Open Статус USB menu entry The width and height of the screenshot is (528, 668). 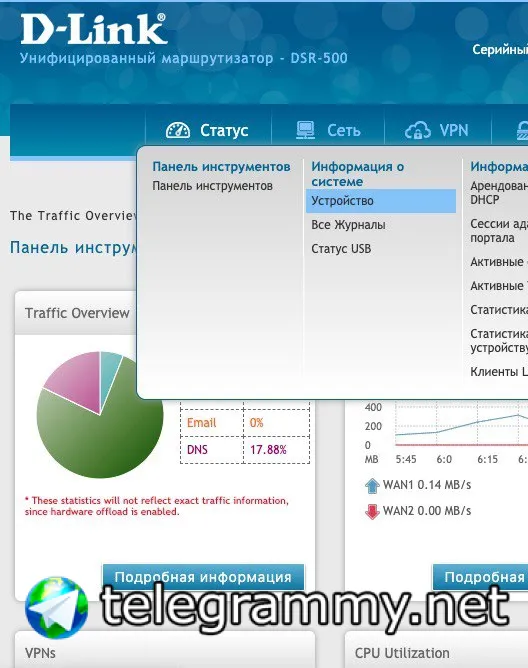341,248
